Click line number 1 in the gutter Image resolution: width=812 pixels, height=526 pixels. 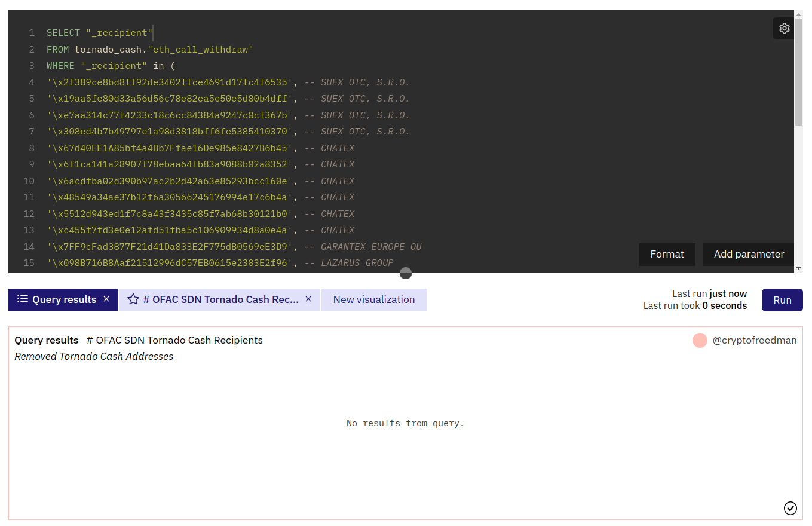32,33
